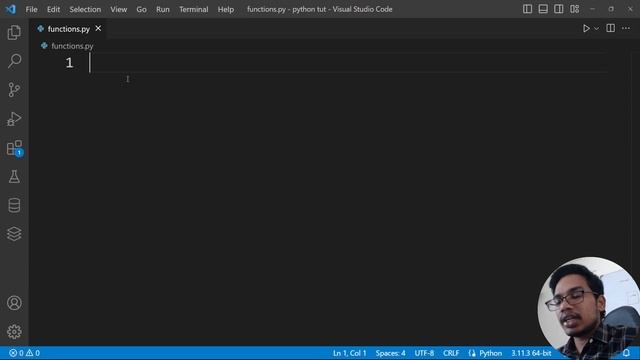Click the webcam overlay thumbnail

[x=589, y=308]
